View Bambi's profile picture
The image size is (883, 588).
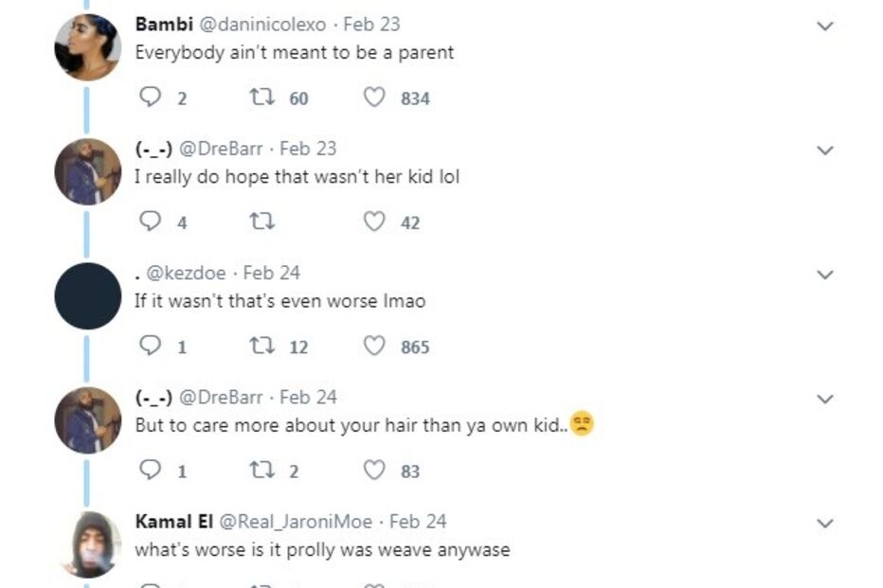click(88, 47)
